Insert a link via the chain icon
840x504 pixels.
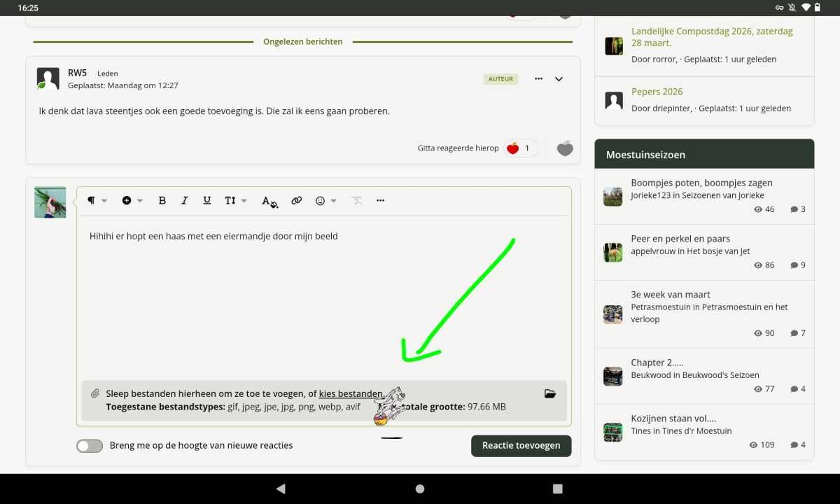coord(297,201)
